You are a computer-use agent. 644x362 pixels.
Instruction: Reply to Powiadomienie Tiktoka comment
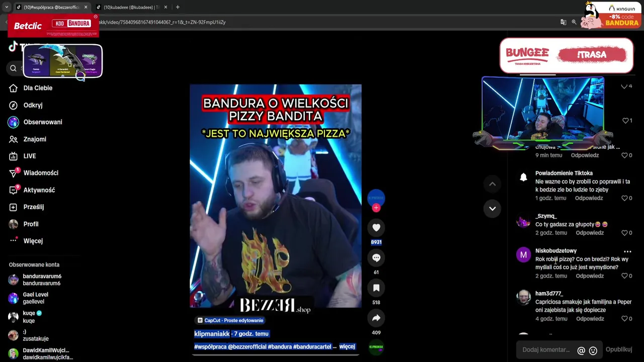click(589, 198)
